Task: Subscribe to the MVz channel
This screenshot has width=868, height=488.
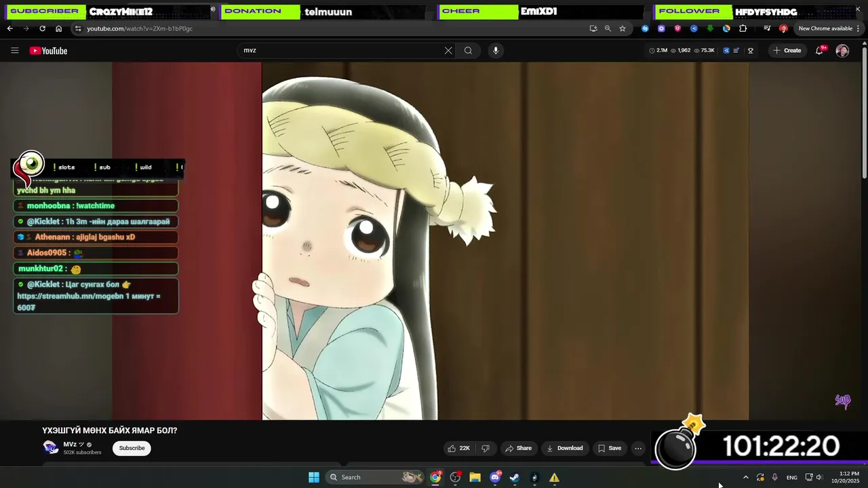Action: pyautogui.click(x=132, y=448)
